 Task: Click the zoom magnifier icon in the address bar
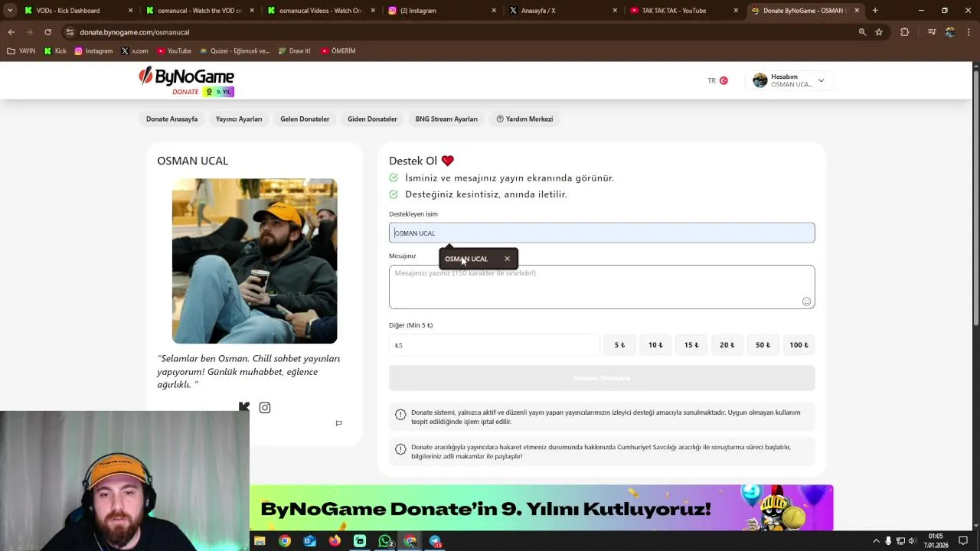tap(862, 32)
